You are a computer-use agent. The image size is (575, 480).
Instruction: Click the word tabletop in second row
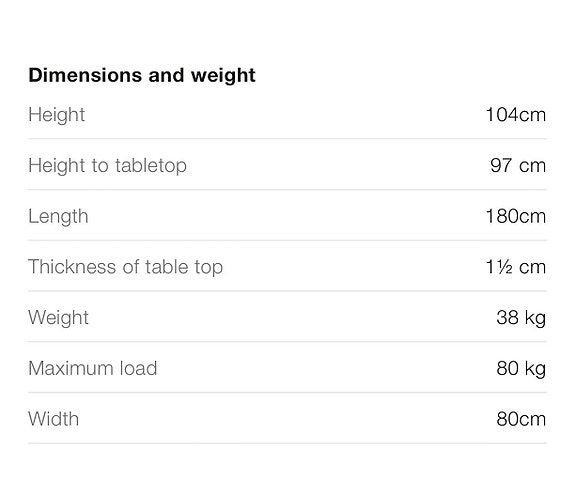[x=151, y=166]
